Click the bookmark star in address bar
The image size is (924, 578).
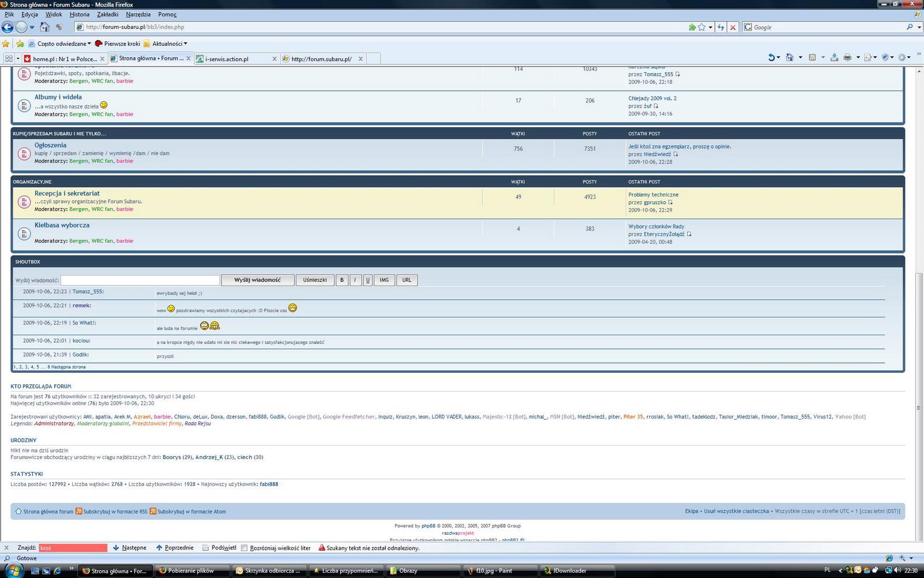point(702,27)
